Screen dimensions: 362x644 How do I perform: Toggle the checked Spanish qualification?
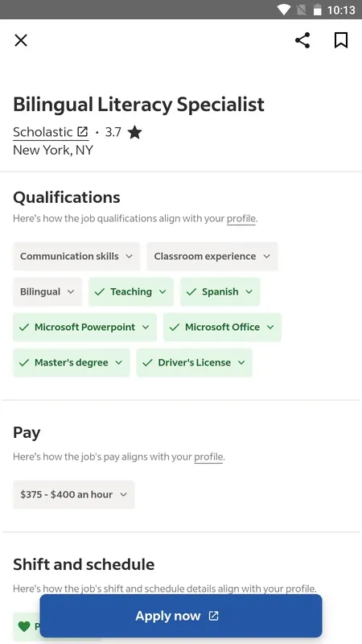click(x=220, y=291)
